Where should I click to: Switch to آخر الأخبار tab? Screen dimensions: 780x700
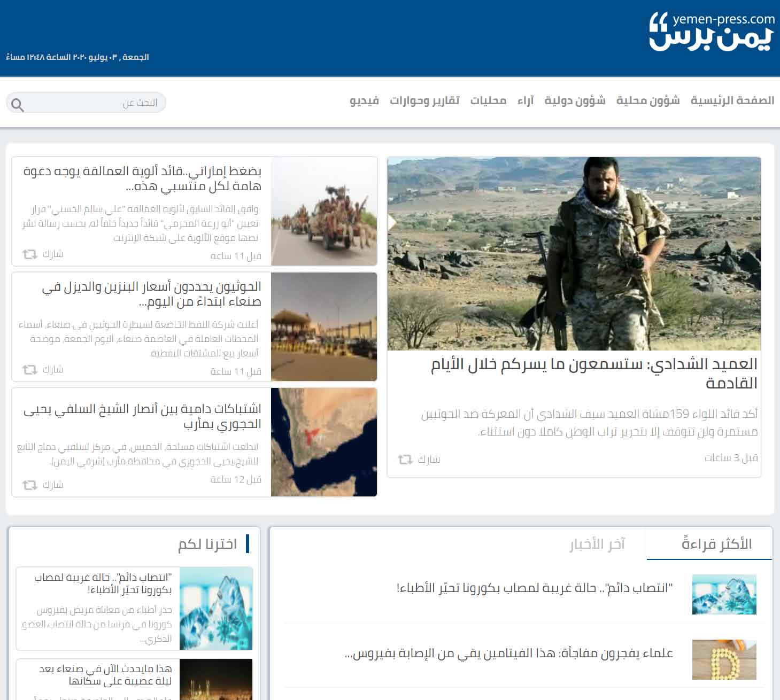597,545
